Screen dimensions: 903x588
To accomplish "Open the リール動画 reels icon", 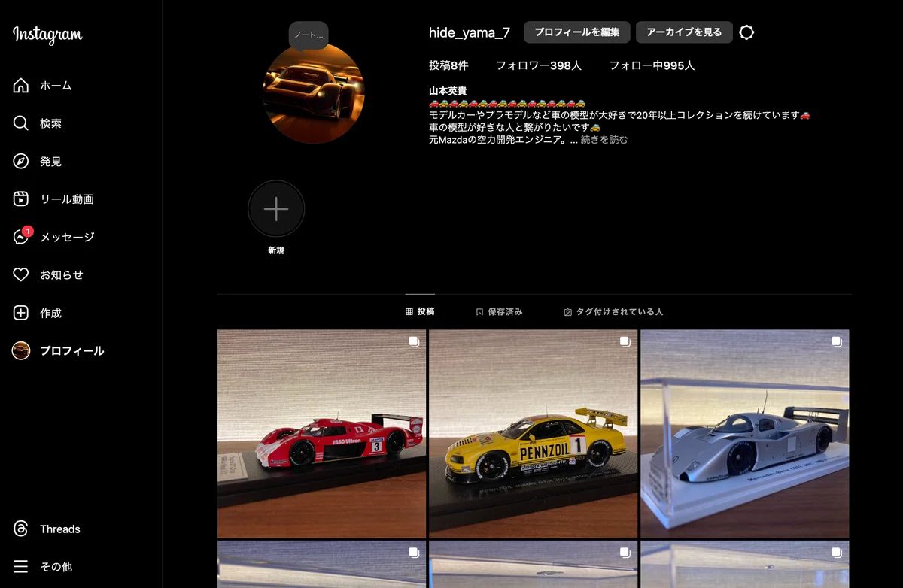I will 21,199.
